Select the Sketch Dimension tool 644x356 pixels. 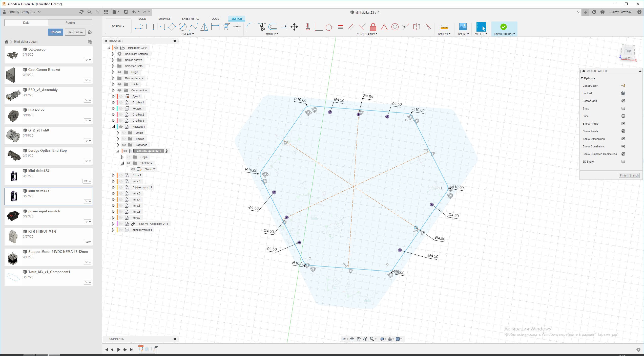(215, 27)
